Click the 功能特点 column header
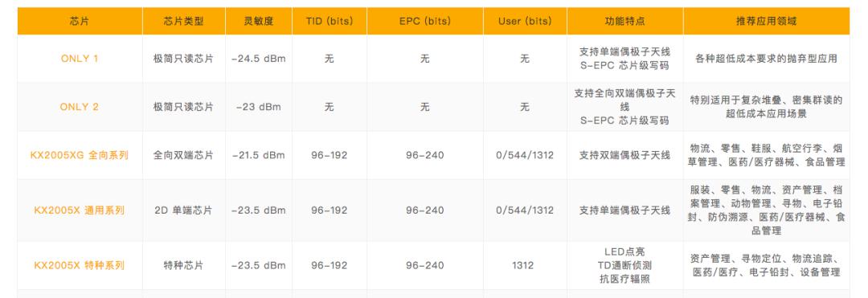 click(625, 22)
